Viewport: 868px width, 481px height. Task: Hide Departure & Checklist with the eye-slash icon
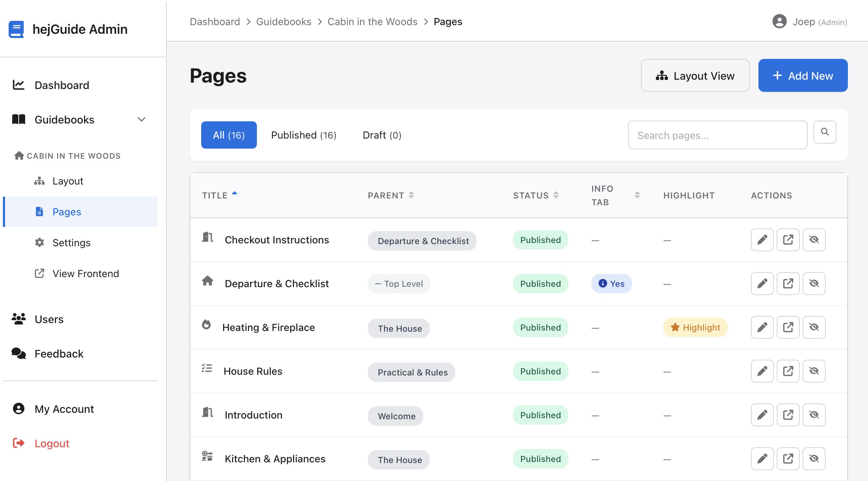click(x=814, y=283)
